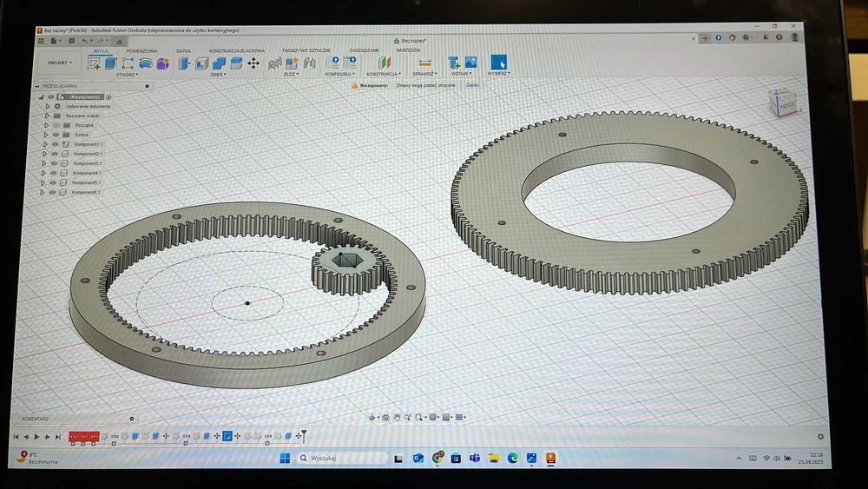This screenshot has width=868, height=489.
Task: Toggle visibility eye of Szkice folder
Action: (56, 135)
